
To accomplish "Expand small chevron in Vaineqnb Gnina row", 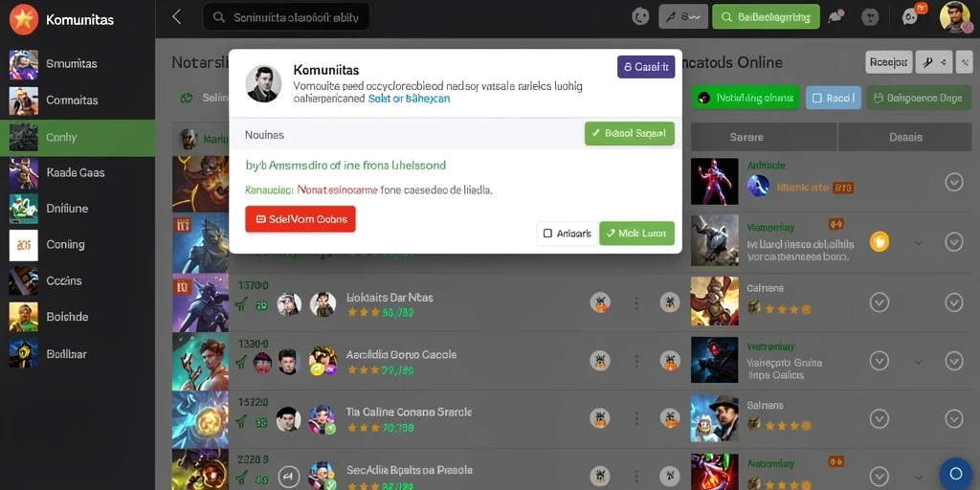I will [918, 361].
